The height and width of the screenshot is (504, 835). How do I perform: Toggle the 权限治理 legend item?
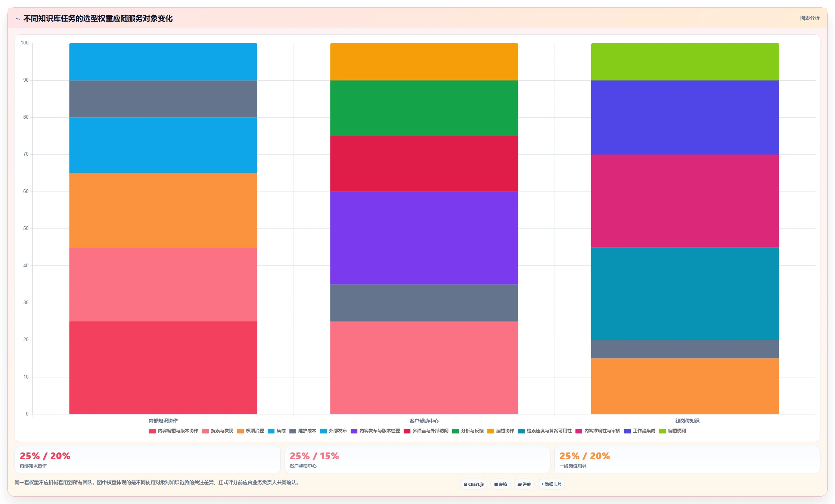pyautogui.click(x=251, y=431)
